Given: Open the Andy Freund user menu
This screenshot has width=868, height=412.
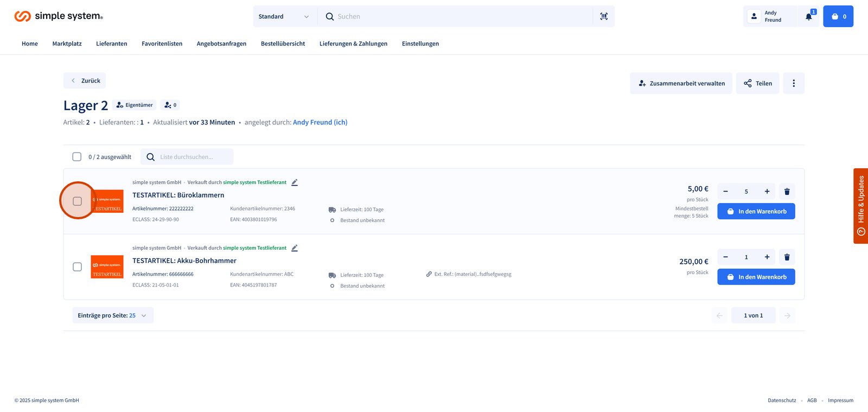Looking at the screenshot, I should 770,16.
